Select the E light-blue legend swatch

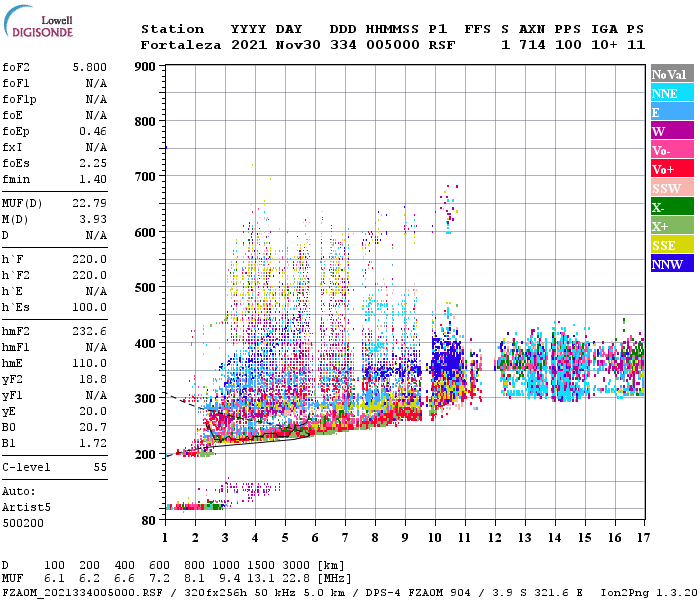[672, 112]
